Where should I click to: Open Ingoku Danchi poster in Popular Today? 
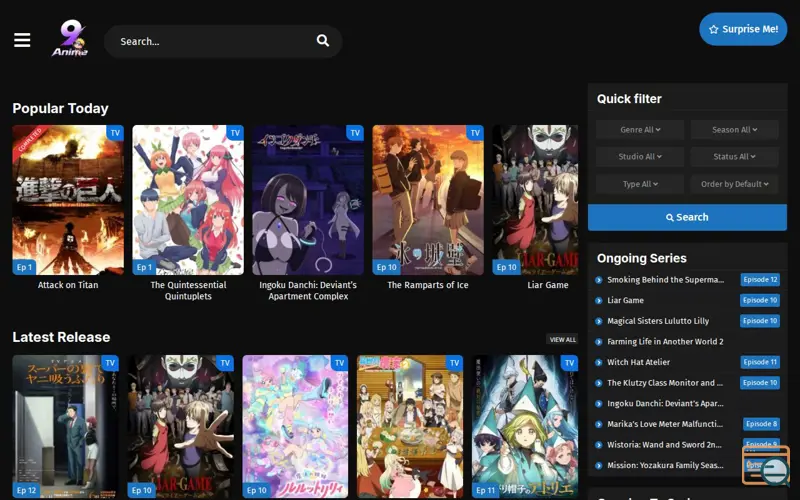pyautogui.click(x=308, y=200)
